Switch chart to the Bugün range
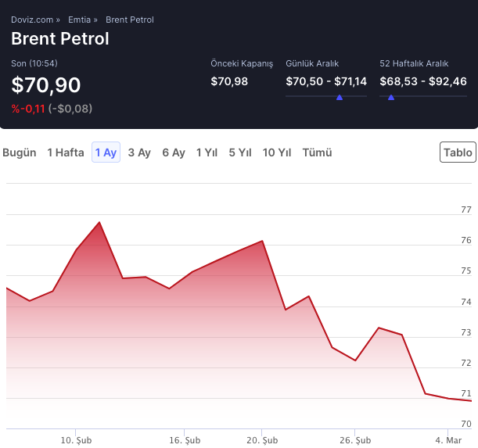The image size is (478, 448). pyautogui.click(x=20, y=152)
